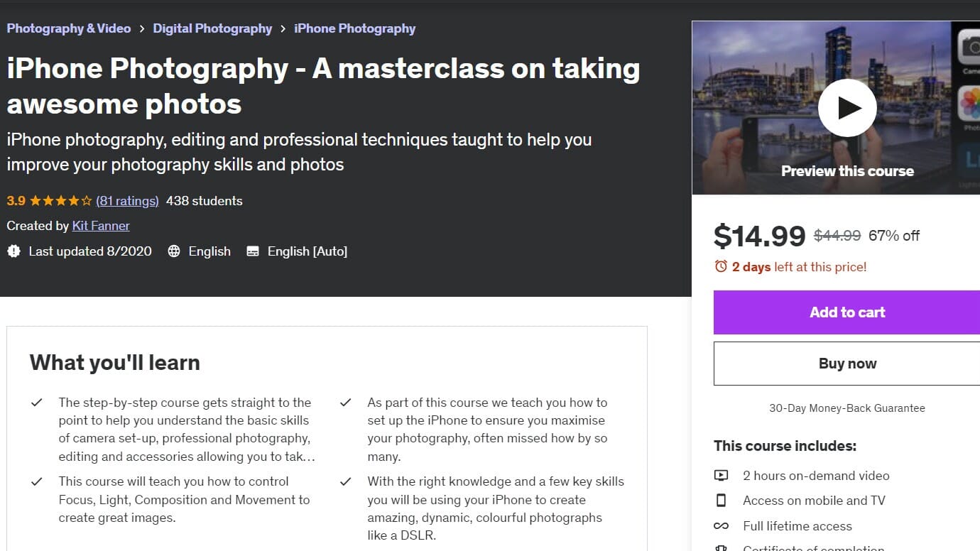The image size is (980, 551).
Task: Select the iPhone Photography breadcrumb
Action: tap(354, 28)
